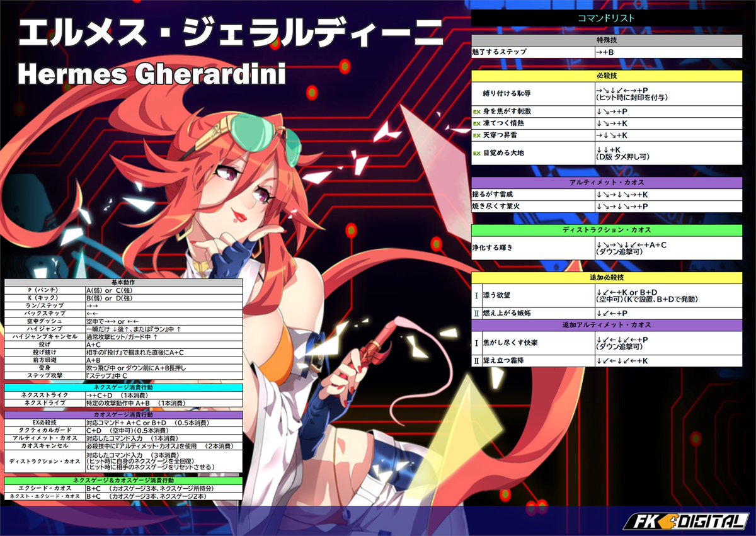Click the K (キック) row label
The image size is (756, 536).
(44, 299)
